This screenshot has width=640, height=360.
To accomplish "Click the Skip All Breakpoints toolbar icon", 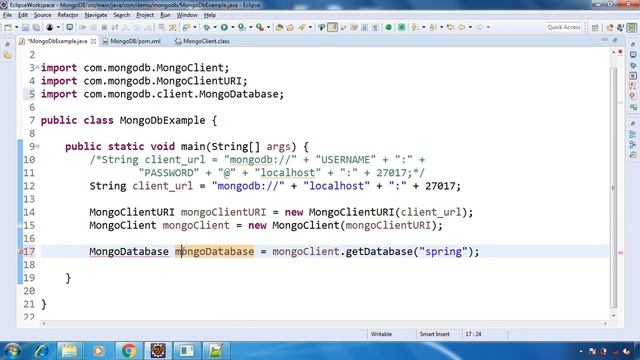I will pos(70,27).
